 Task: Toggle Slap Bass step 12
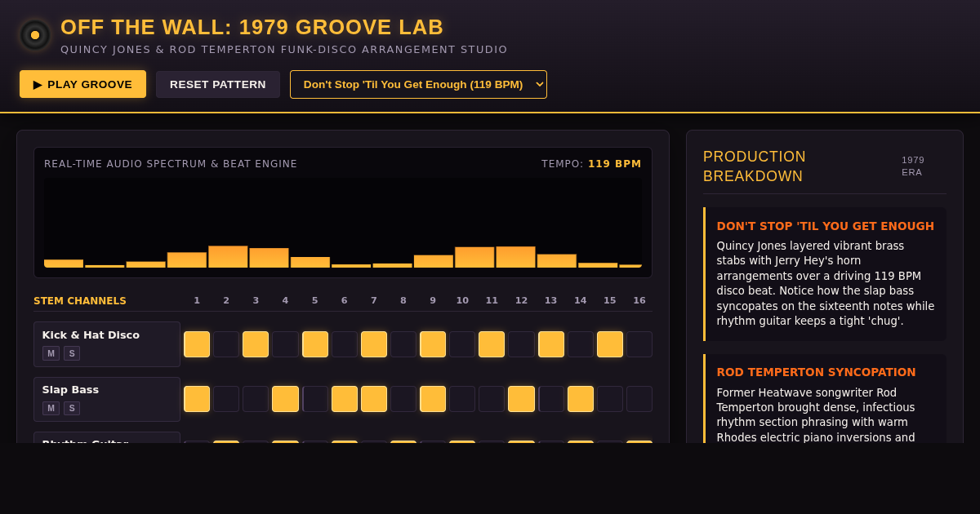coord(521,399)
